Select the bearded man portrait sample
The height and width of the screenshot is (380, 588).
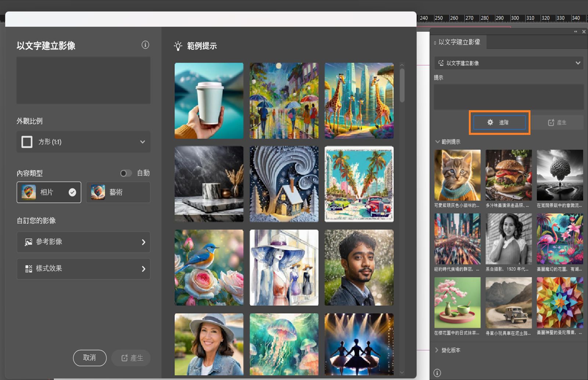359,268
